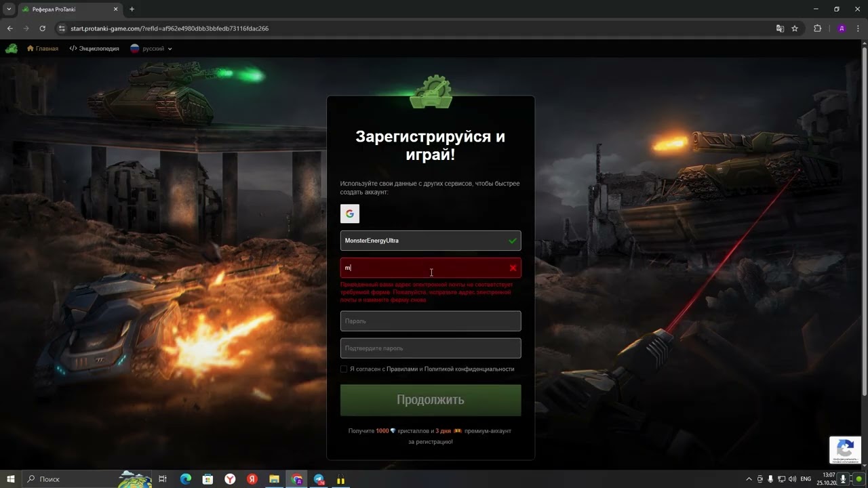Click the browser back arrow
The height and width of the screenshot is (488, 868).
coord(9,28)
